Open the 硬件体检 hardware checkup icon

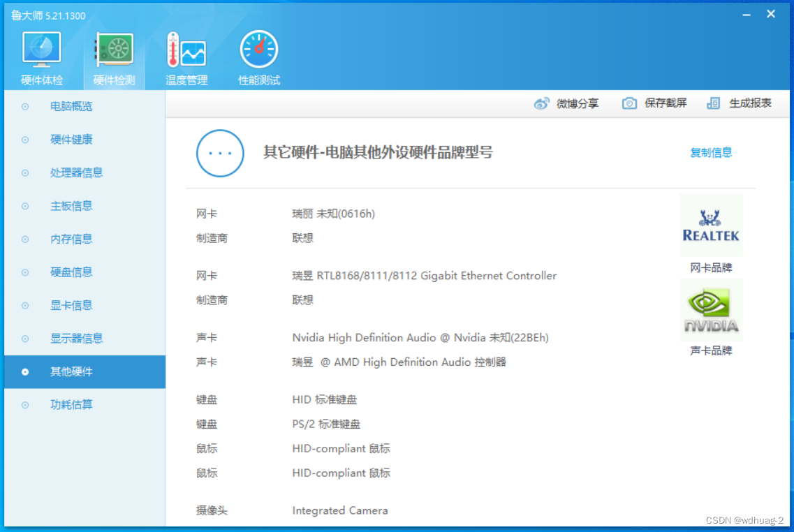point(41,50)
